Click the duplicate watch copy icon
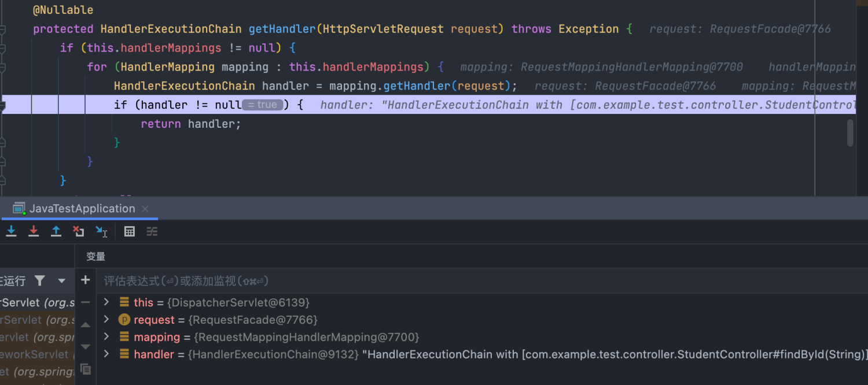Viewport: 868px width, 385px height. click(x=86, y=369)
